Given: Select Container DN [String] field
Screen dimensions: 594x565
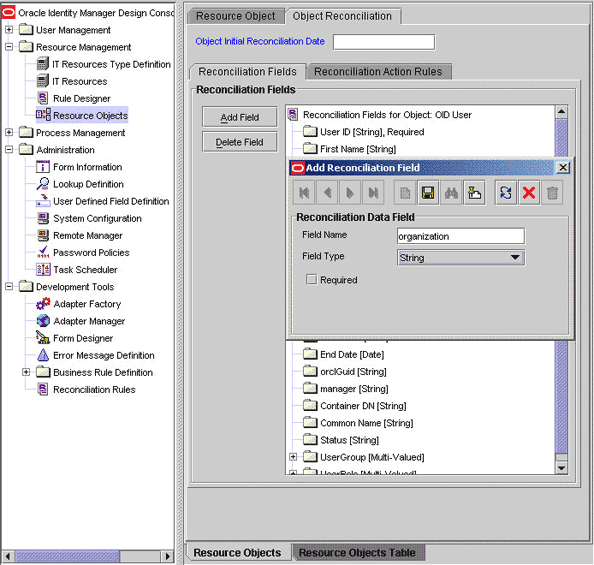Looking at the screenshot, I should click(363, 406).
